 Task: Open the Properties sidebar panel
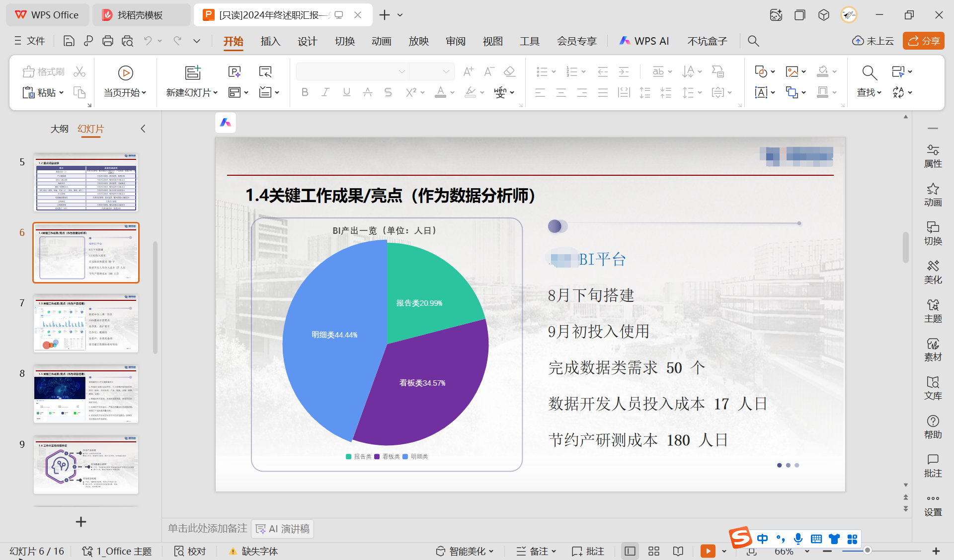(933, 156)
